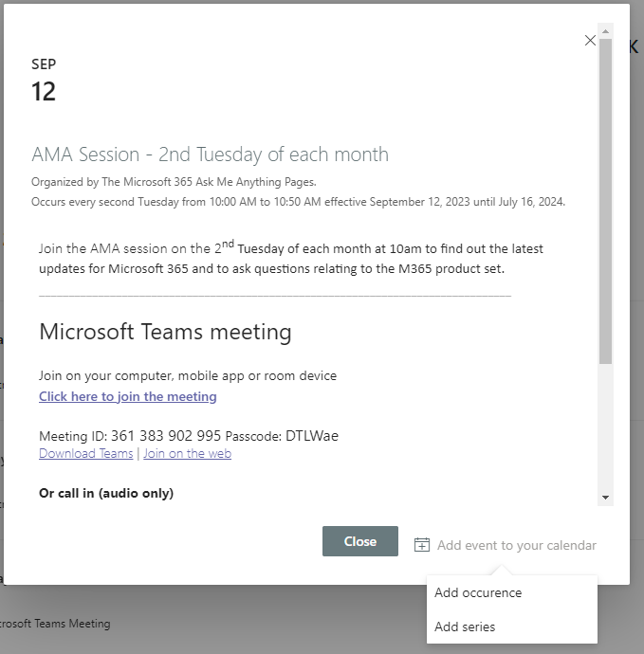644x654 pixels.
Task: Click the calendar plus icon
Action: (422, 545)
